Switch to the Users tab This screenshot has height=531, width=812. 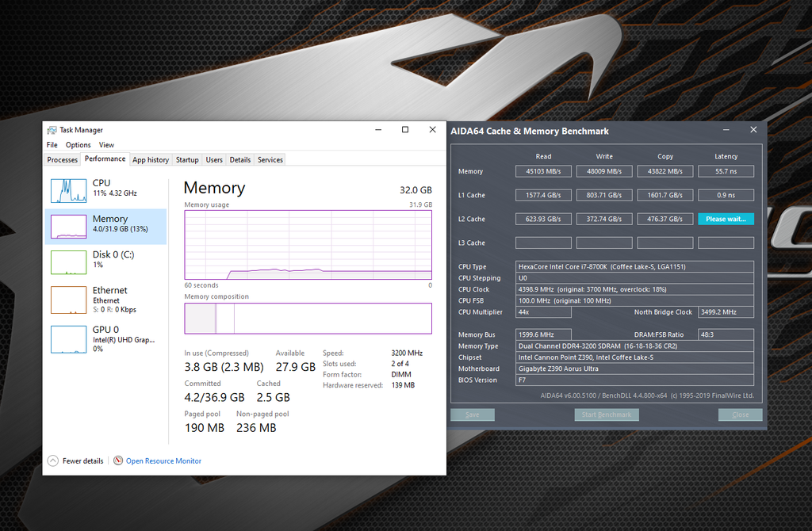(x=214, y=160)
